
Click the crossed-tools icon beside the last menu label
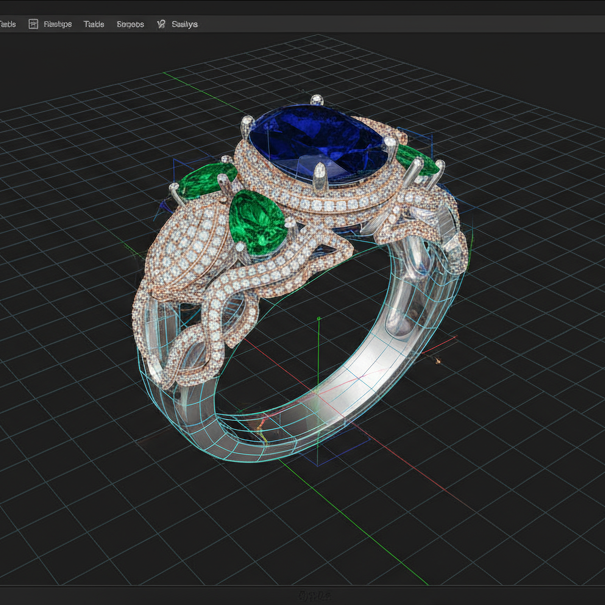tap(161, 24)
